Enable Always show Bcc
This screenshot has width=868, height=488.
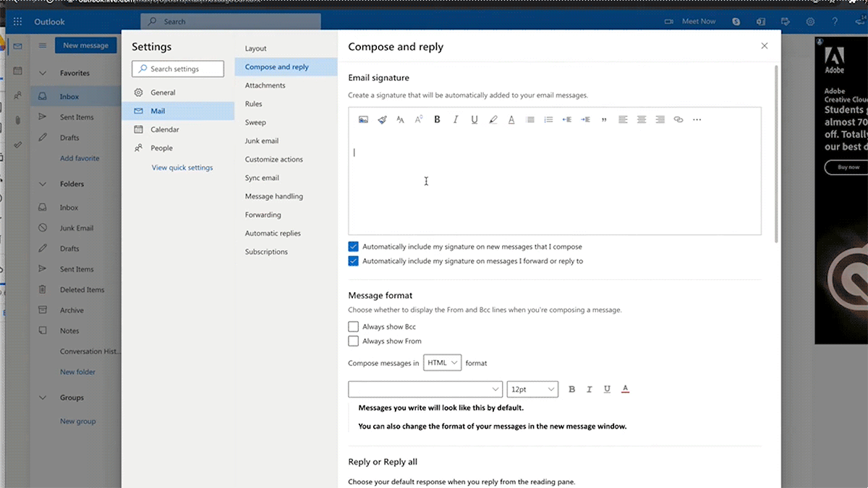(353, 326)
